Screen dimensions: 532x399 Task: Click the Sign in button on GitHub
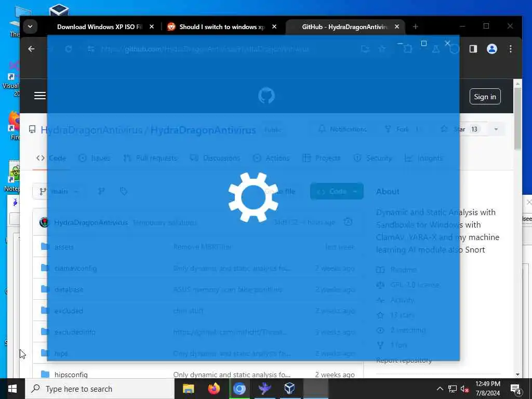pos(485,97)
